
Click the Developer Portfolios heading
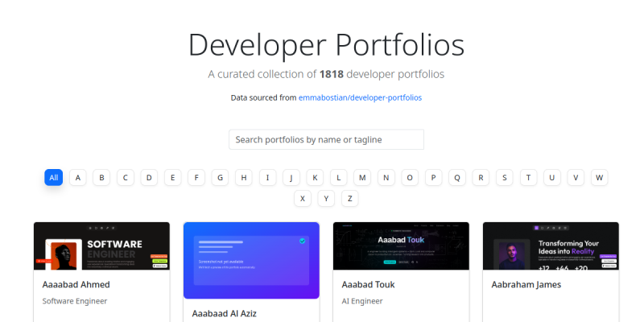[326, 44]
